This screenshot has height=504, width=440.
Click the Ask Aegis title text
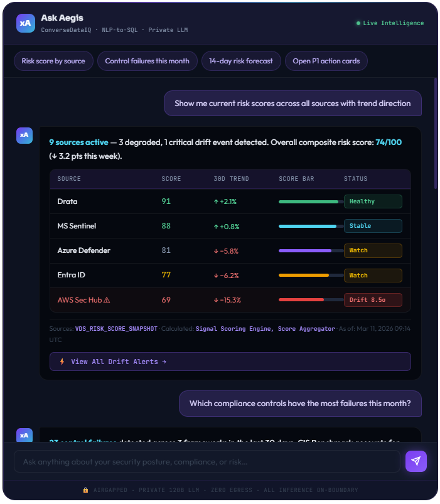click(x=62, y=18)
